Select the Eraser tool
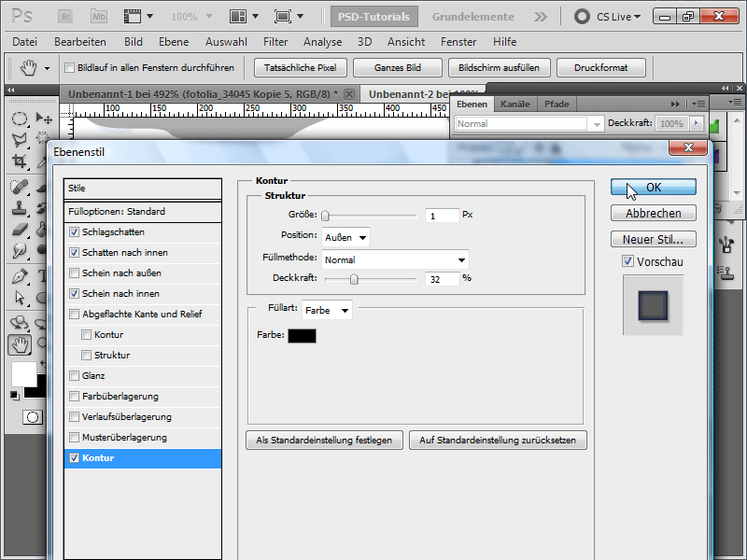This screenshot has height=560, width=747. point(19,230)
